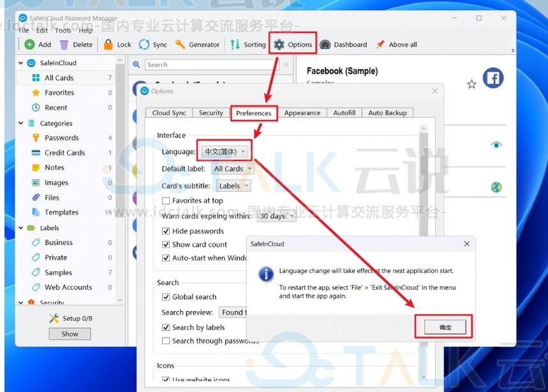Screen dimensions: 548x392
Task: Open the Default label dropdown
Action: (232, 169)
